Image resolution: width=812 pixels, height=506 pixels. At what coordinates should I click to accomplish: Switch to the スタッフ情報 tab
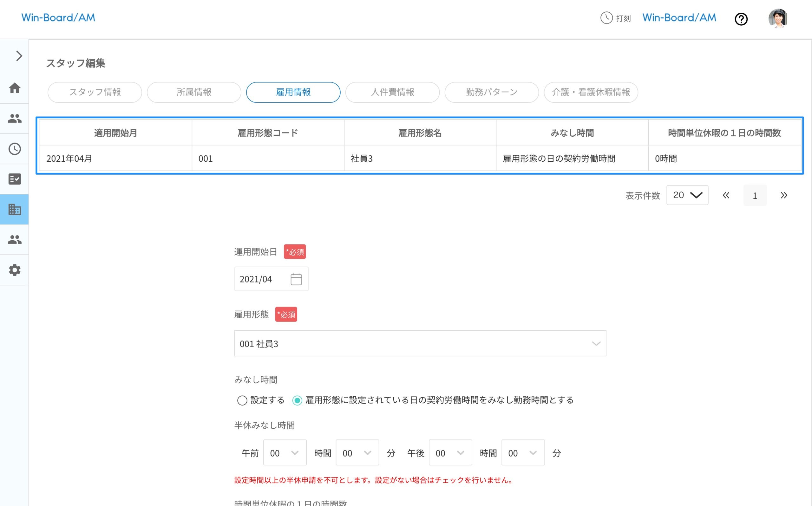tap(95, 92)
